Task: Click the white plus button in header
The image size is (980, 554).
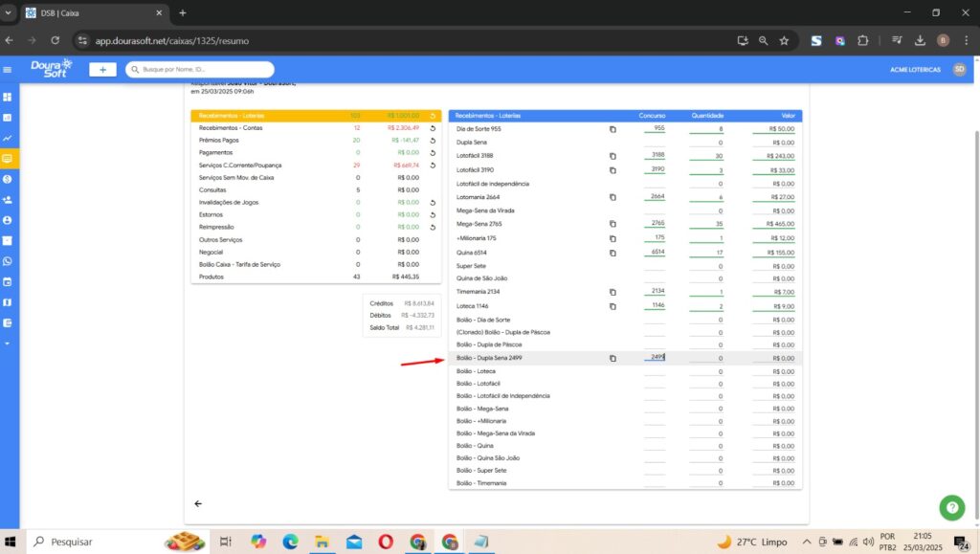Action: click(x=102, y=70)
